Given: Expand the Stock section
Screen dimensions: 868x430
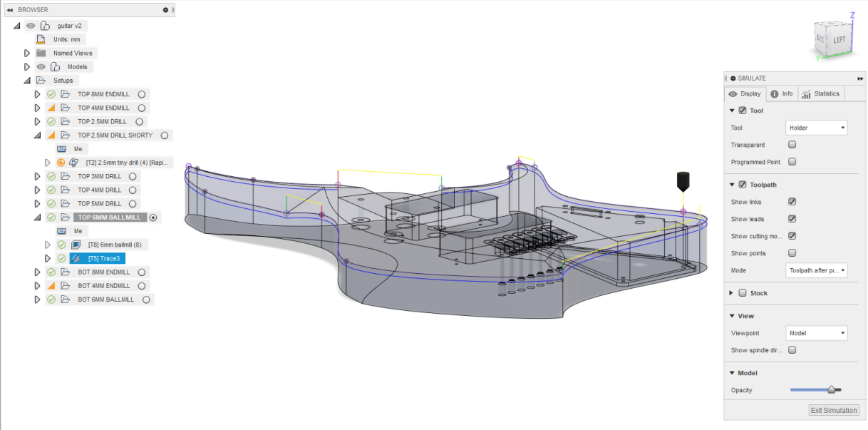Looking at the screenshot, I should click(x=731, y=293).
